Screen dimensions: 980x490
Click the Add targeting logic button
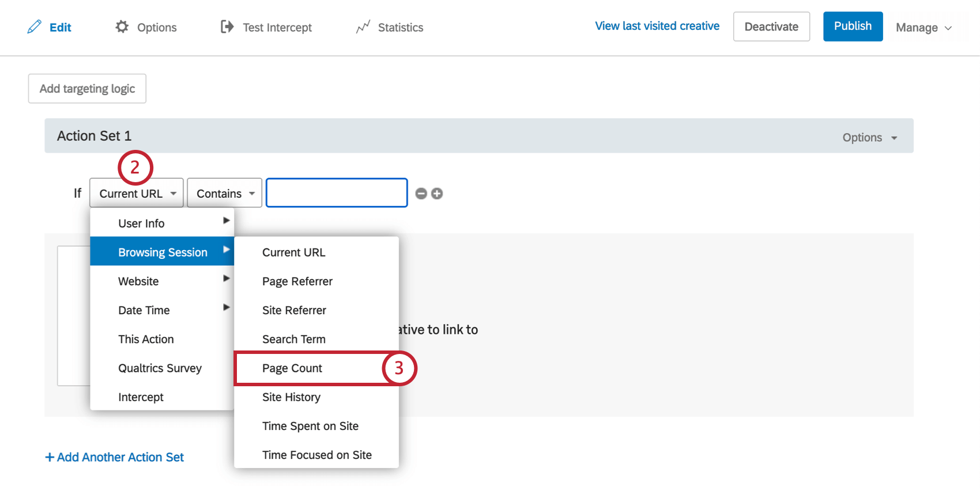coord(87,89)
